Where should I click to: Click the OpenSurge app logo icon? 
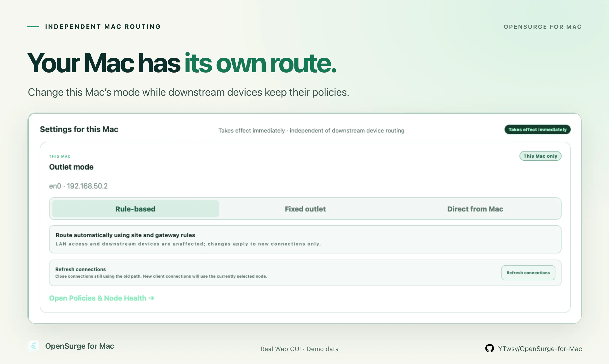pyautogui.click(x=34, y=346)
